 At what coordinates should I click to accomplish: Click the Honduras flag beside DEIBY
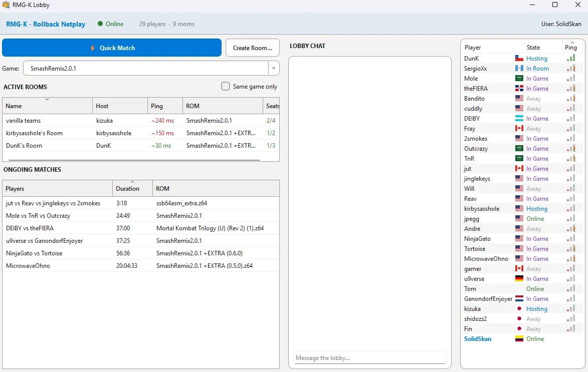click(519, 118)
